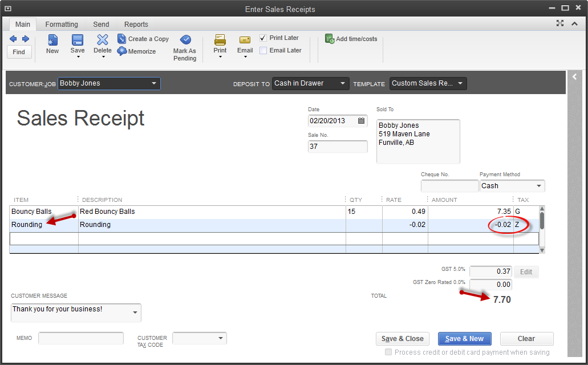Click the Delete icon in toolbar

[x=103, y=40]
